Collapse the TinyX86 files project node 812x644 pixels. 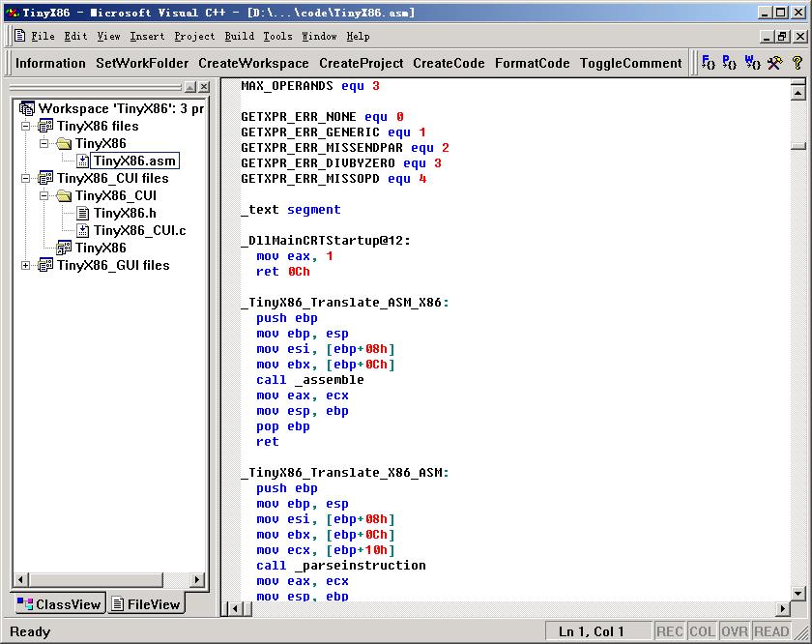coord(25,126)
